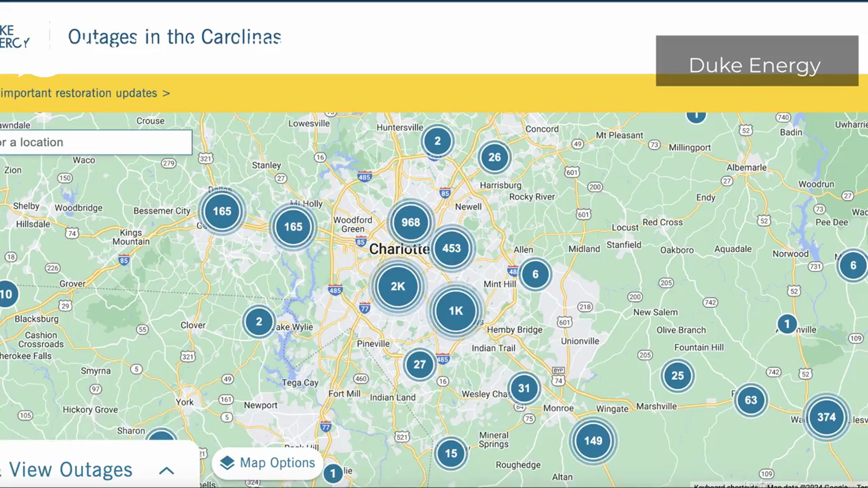Screen dimensions: 868x488
Task: Click the Duke Energy logo
Action: (15, 37)
